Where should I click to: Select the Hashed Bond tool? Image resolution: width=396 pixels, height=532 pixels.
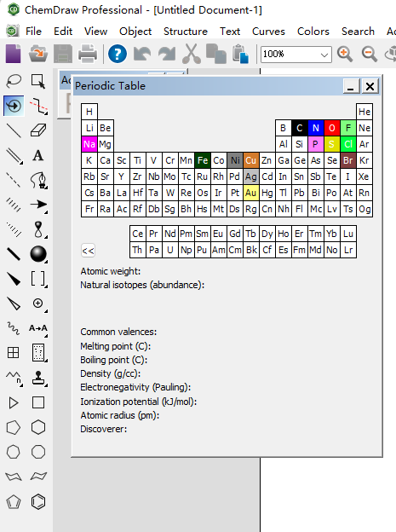pyautogui.click(x=14, y=205)
